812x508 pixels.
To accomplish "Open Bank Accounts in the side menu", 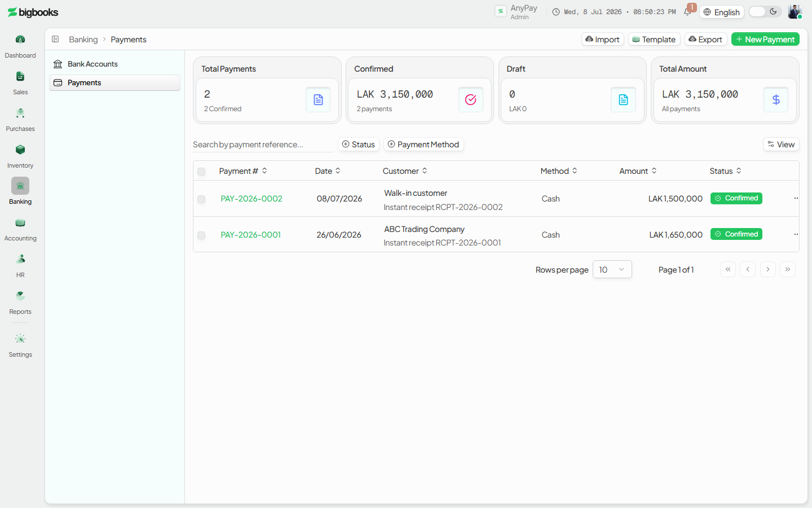I will [x=114, y=64].
